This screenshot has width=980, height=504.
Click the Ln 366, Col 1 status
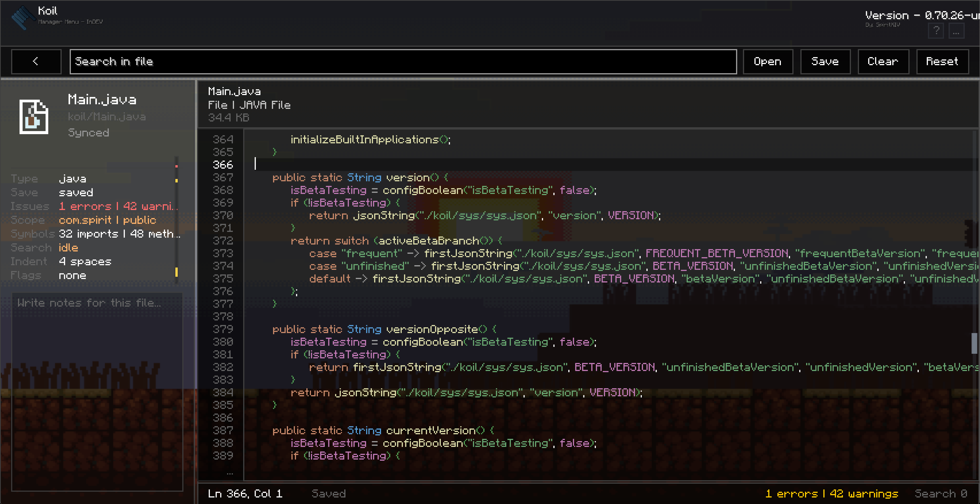[245, 494]
